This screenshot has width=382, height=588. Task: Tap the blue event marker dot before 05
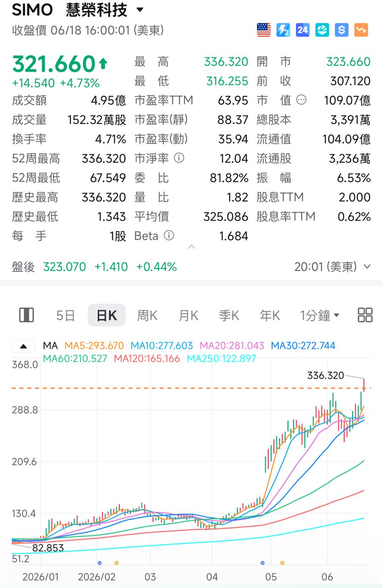pyautogui.click(x=263, y=563)
